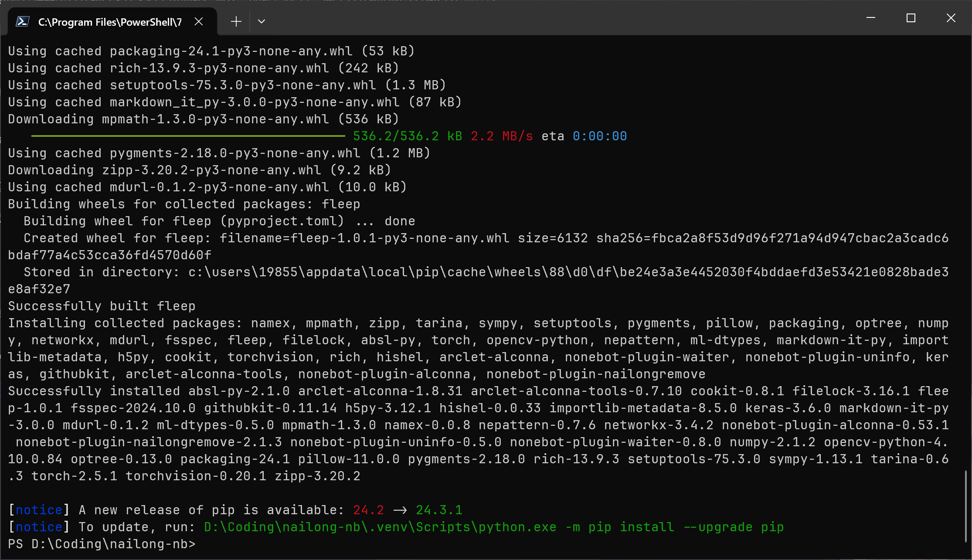Viewport: 972px width, 560px height.
Task: Click the vertical scrollbar thumb
Action: pos(966,506)
